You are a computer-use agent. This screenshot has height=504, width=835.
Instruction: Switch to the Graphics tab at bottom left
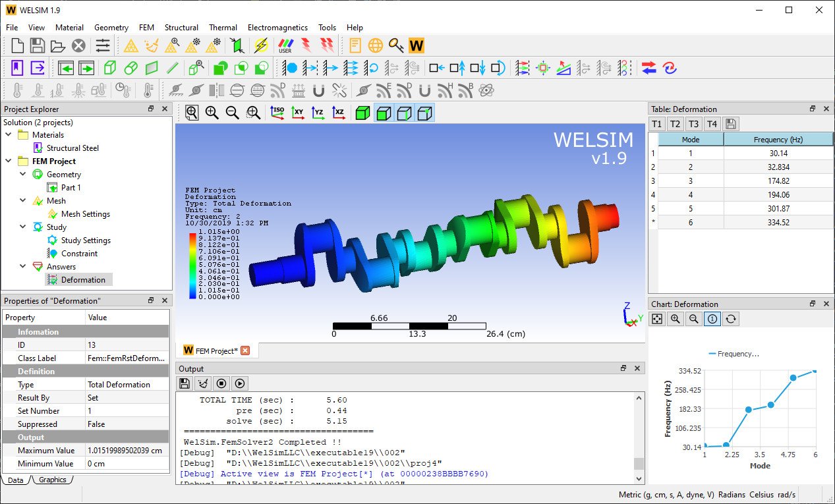click(53, 480)
